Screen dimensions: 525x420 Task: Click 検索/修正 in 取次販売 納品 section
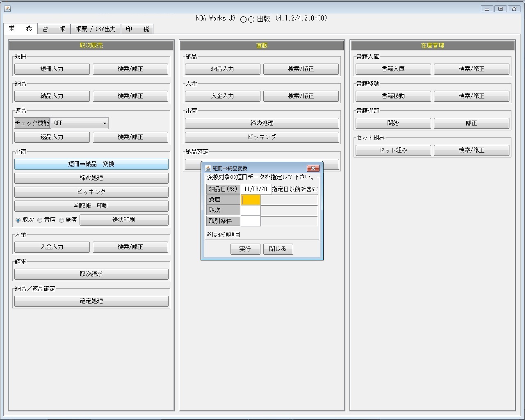pos(130,96)
